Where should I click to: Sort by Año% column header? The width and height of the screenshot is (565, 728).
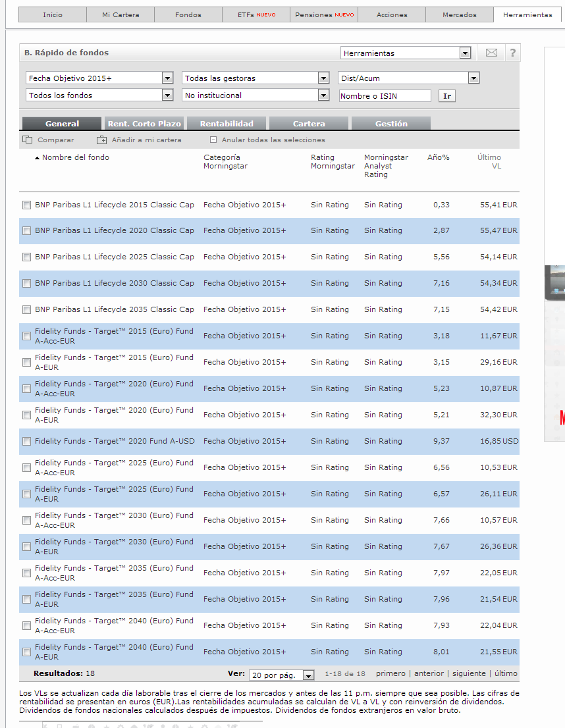pos(438,157)
